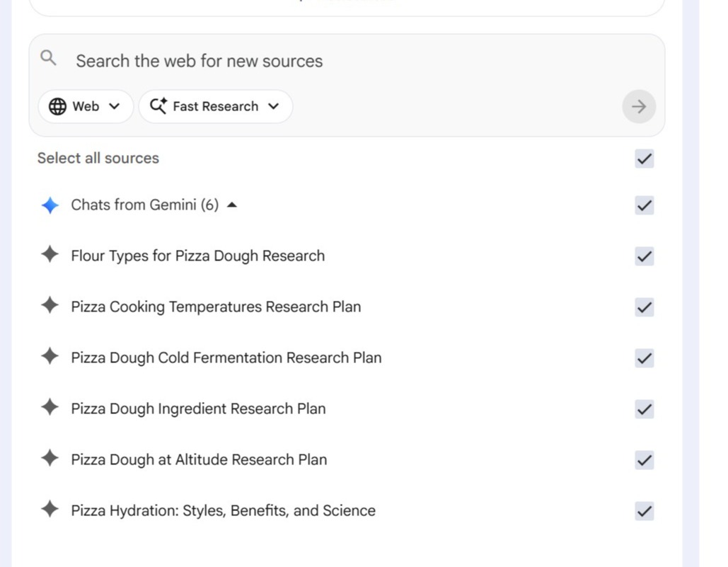The width and height of the screenshot is (728, 567).
Task: Toggle the Select all sources checkbox
Action: [x=644, y=159]
